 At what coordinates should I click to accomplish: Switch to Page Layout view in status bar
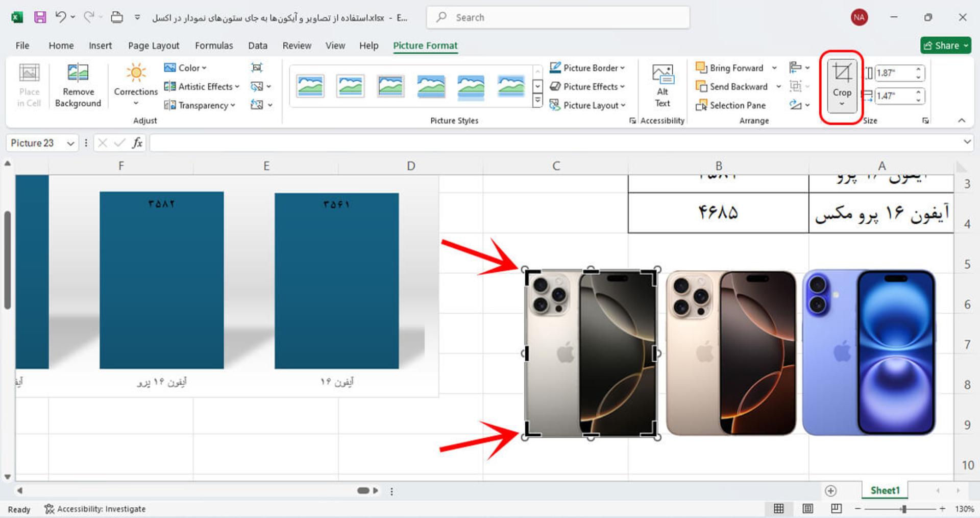pyautogui.click(x=807, y=509)
